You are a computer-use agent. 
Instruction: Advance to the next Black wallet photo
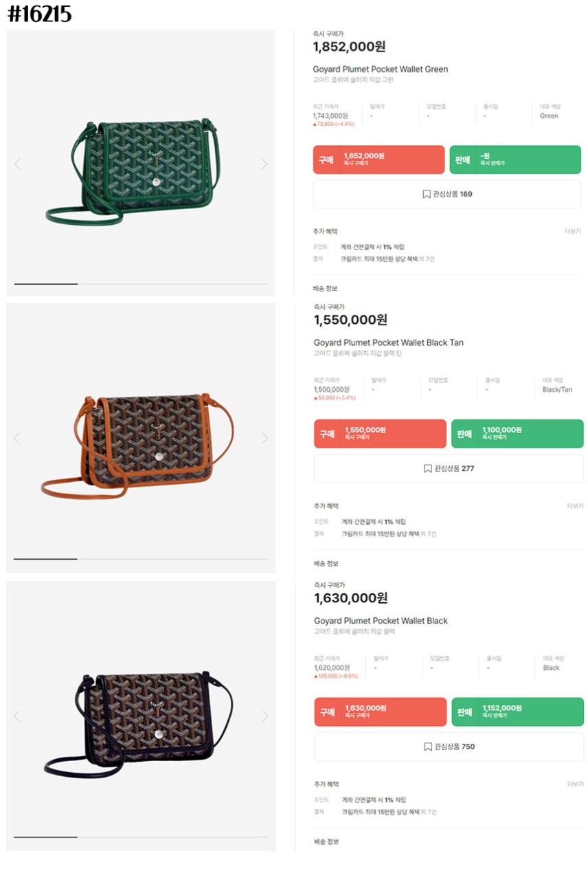click(265, 716)
